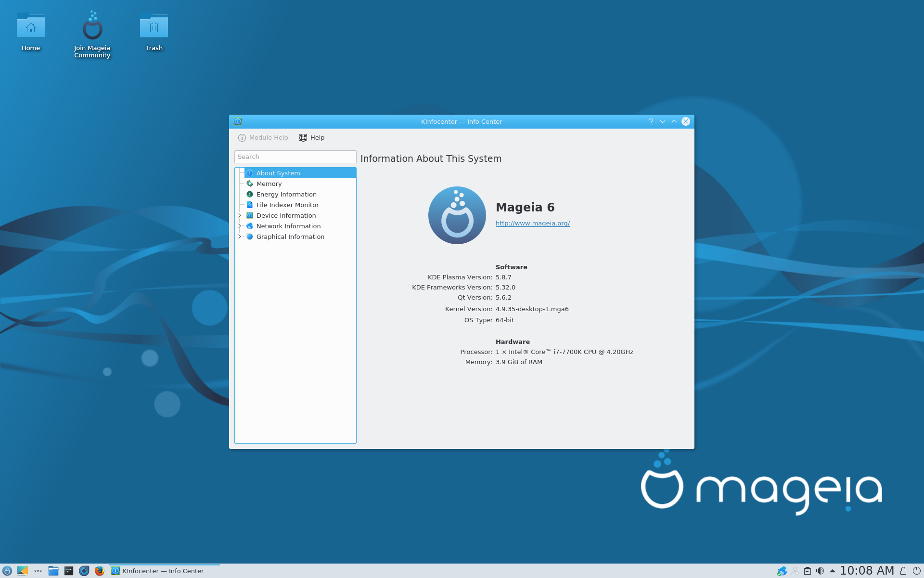This screenshot has width=924, height=578.
Task: Click the user status tray icon
Action: coord(795,571)
